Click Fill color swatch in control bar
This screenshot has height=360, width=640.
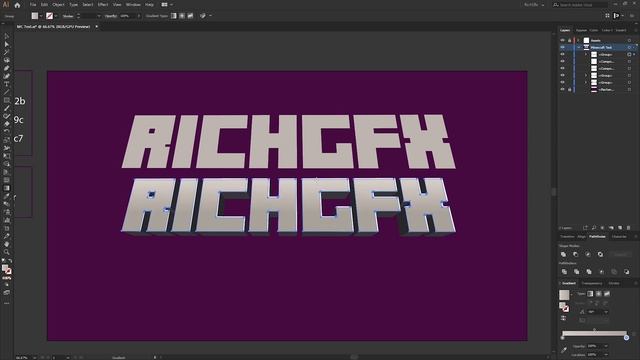(x=35, y=16)
